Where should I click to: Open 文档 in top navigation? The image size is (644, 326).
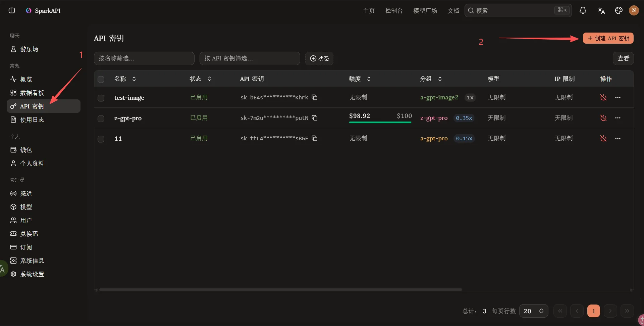tap(453, 11)
